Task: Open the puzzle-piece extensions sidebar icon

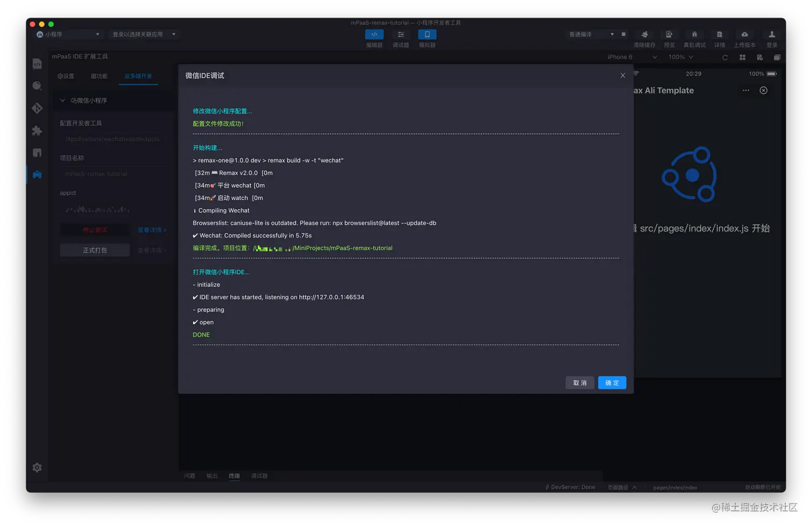Action: [x=37, y=130]
